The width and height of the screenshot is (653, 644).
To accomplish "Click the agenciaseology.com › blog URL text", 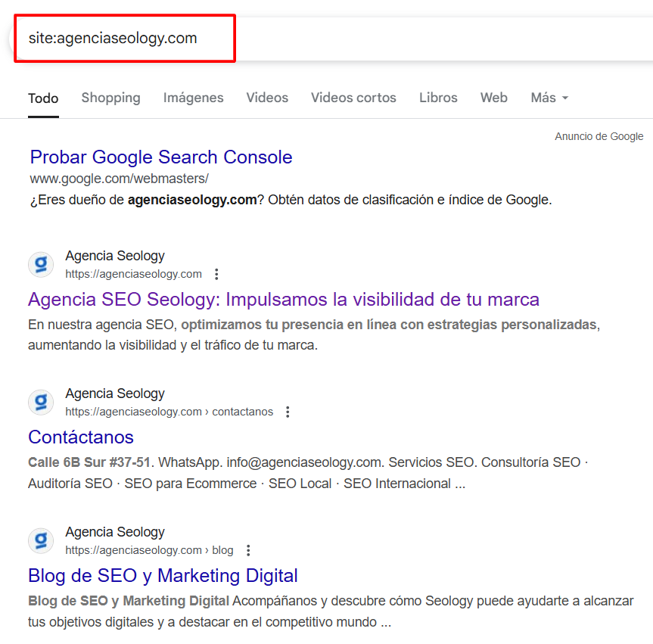I will click(x=149, y=550).
